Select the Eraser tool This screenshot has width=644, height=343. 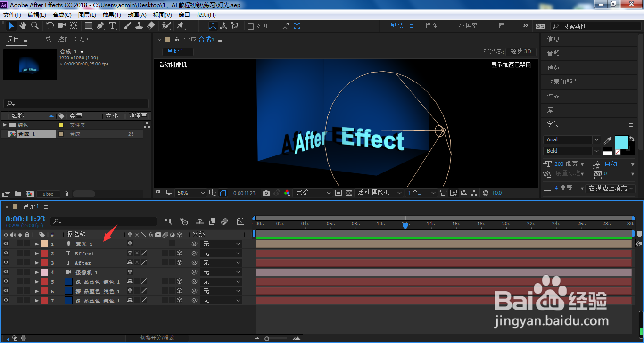[151, 26]
